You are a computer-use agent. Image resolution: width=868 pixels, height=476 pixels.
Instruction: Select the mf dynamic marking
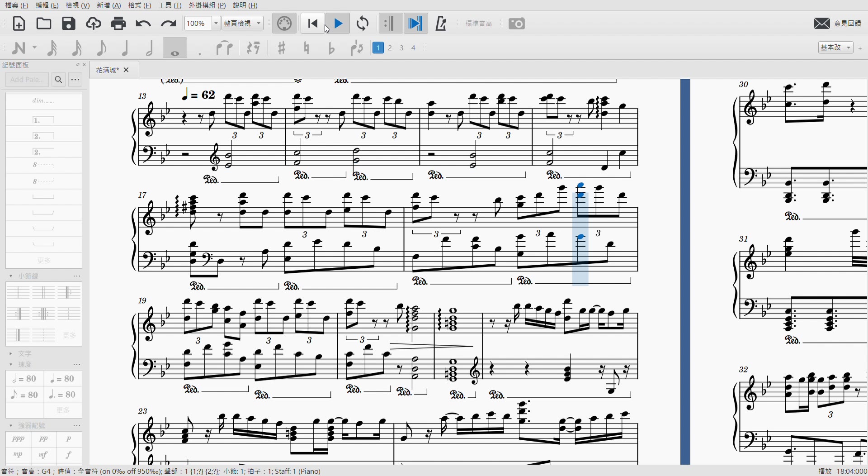[43, 454]
